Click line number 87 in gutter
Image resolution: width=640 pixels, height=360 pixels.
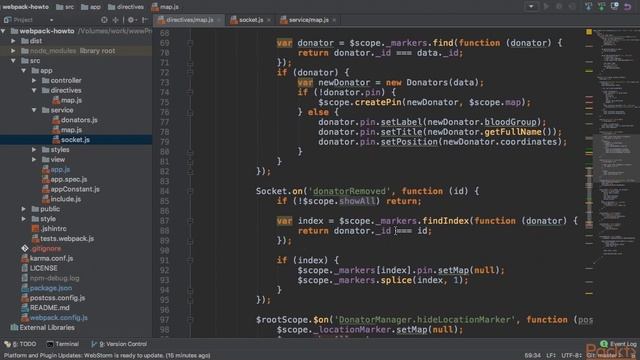[164, 221]
